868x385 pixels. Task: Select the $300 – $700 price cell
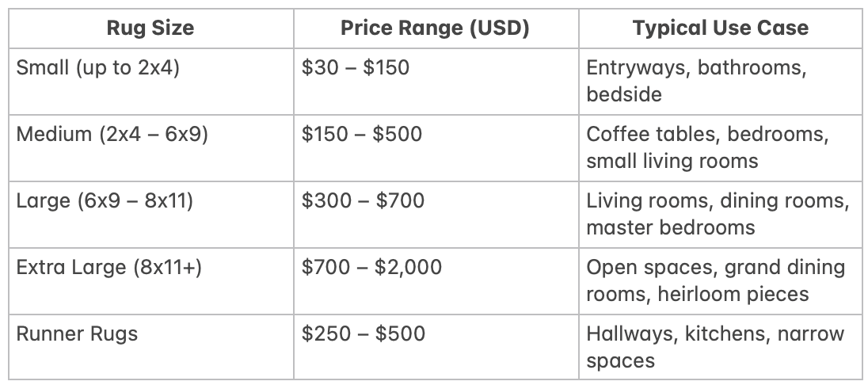tap(363, 201)
